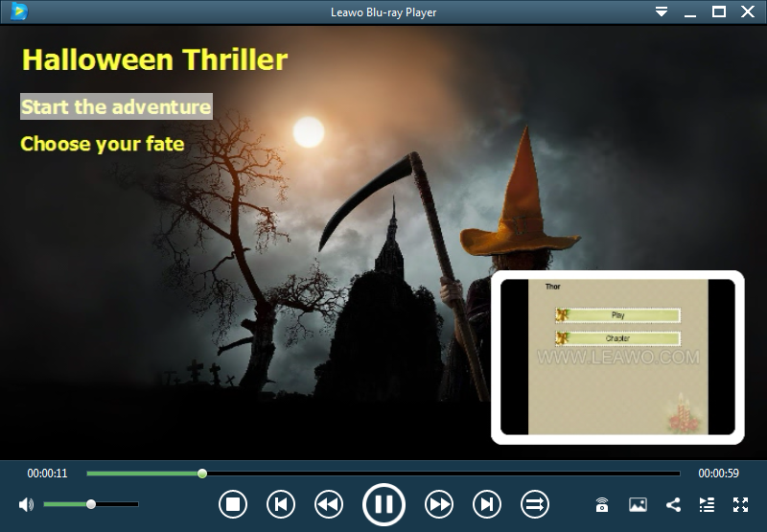Select "Choose your fate" menu item

pos(103,144)
